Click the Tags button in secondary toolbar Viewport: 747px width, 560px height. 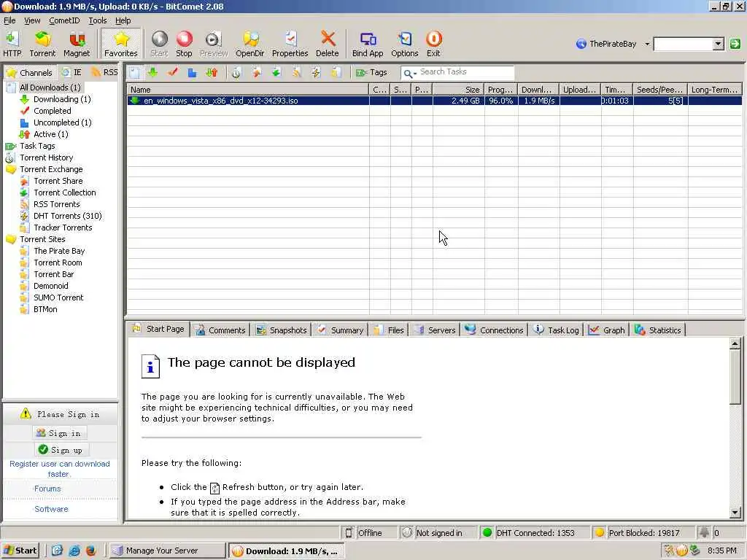(371, 72)
